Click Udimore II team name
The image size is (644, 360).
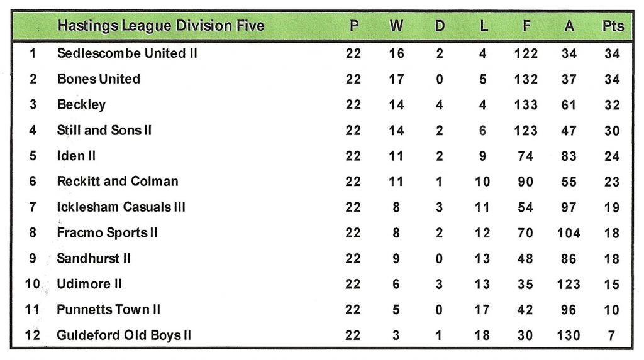click(x=89, y=284)
